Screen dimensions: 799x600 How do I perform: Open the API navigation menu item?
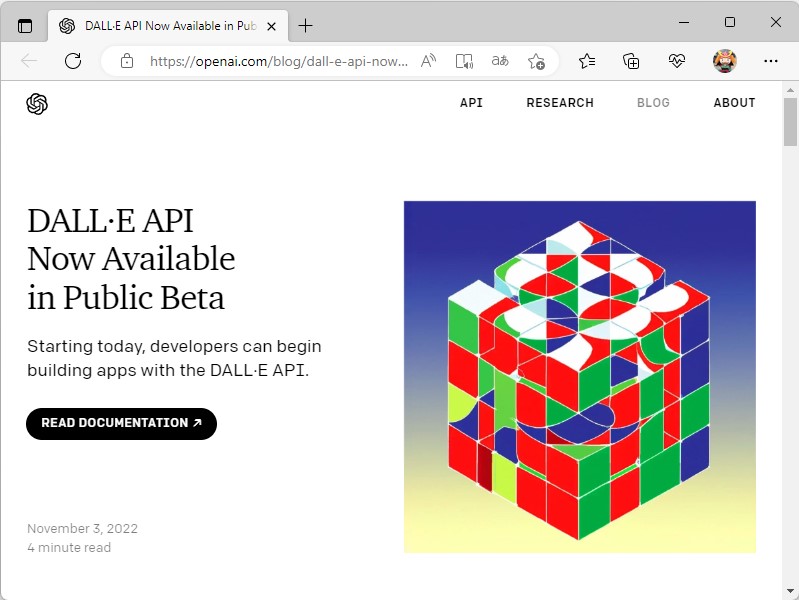[x=471, y=103]
